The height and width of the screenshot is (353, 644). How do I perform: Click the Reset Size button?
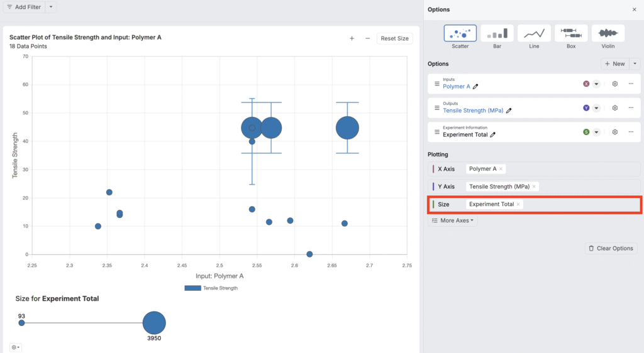(394, 38)
